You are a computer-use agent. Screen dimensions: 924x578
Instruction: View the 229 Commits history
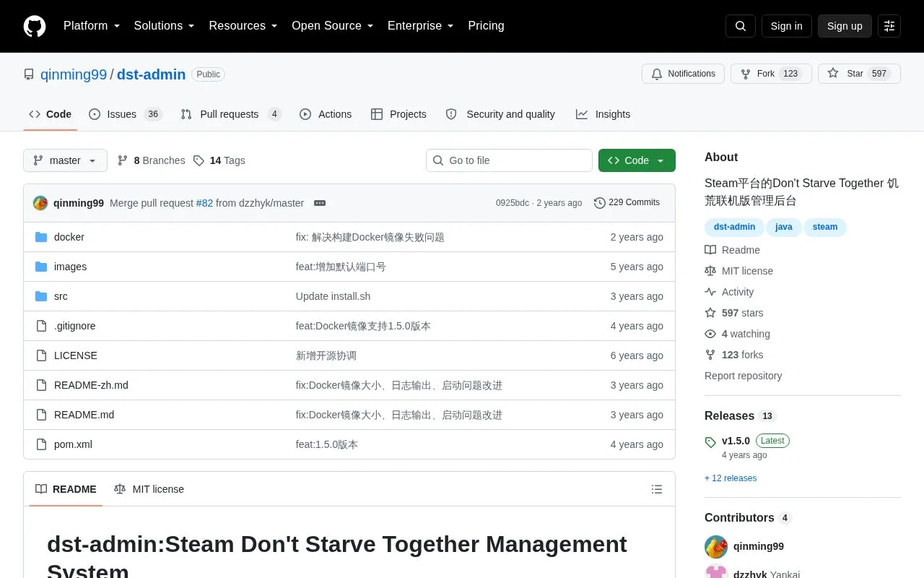pos(627,203)
